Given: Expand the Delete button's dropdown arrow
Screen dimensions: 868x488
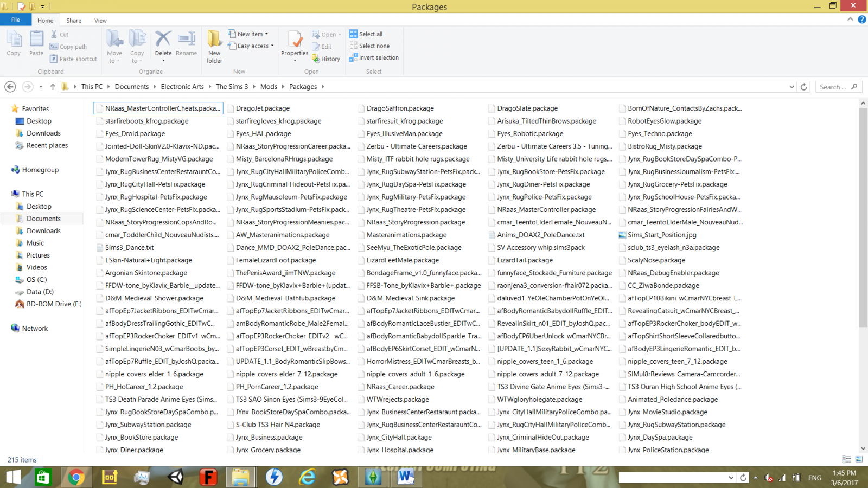Looking at the screenshot, I should pyautogui.click(x=163, y=60).
